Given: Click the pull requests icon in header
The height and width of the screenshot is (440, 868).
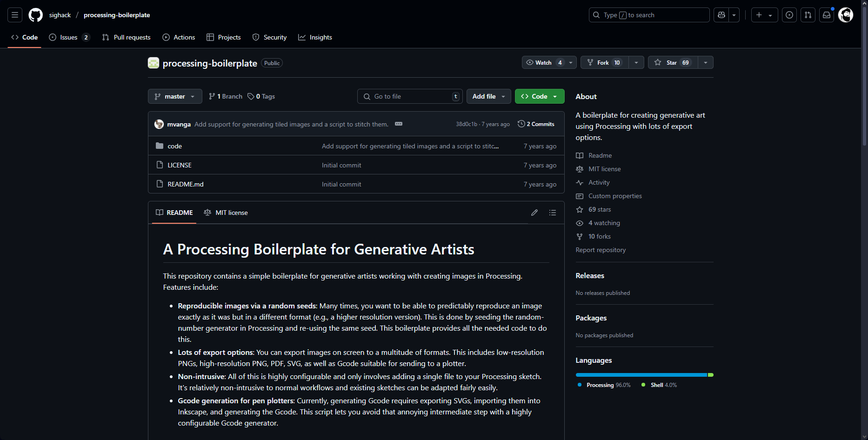Looking at the screenshot, I should [808, 15].
